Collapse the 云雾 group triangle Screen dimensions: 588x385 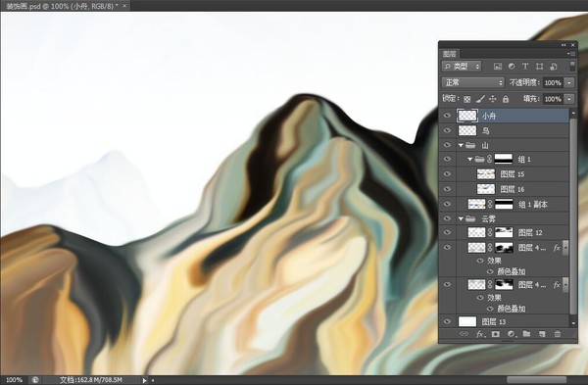point(461,218)
